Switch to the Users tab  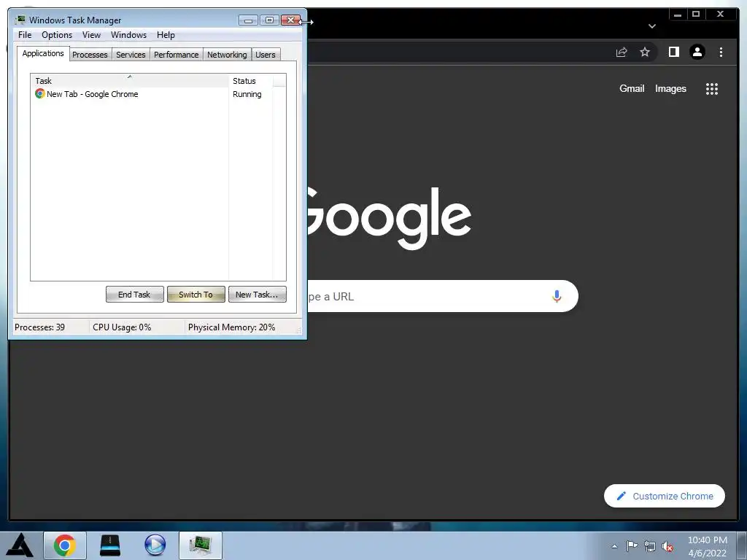pos(266,55)
